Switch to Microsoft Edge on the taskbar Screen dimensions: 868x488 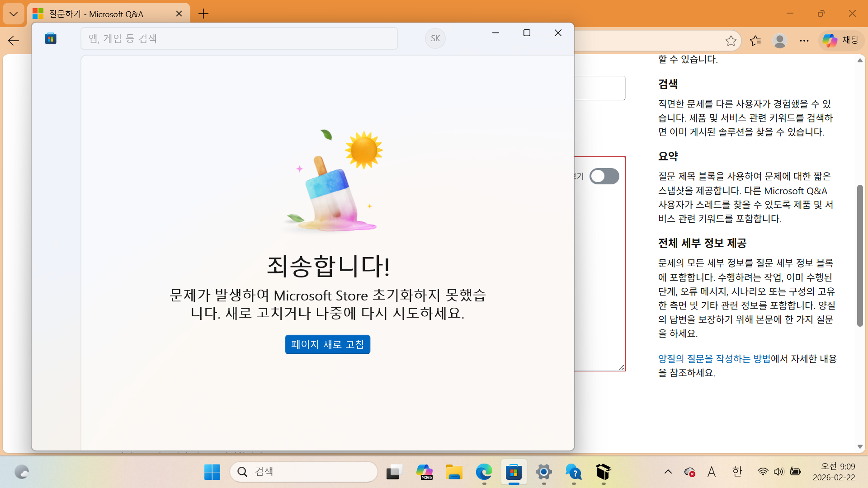(484, 472)
